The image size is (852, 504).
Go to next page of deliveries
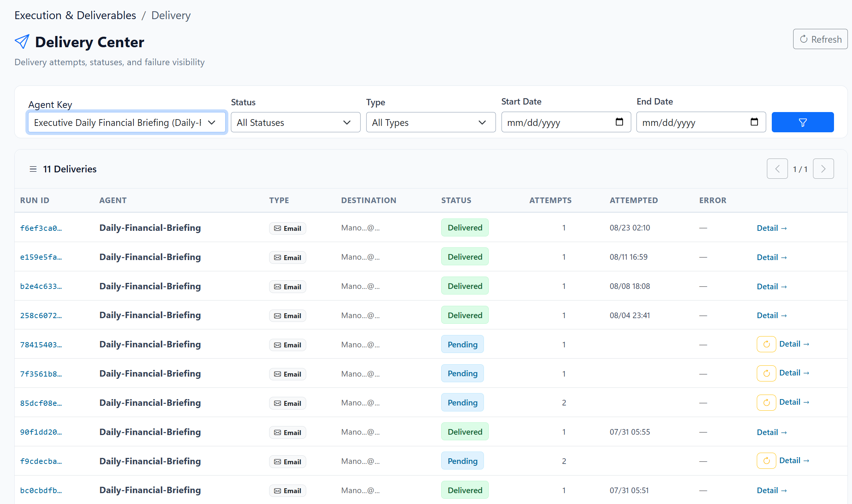click(x=824, y=169)
